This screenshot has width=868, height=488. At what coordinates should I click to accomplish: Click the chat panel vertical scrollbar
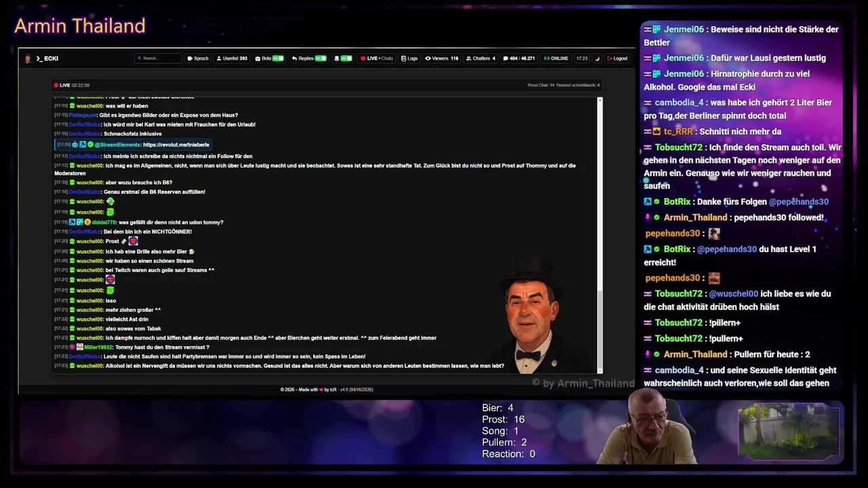599,235
